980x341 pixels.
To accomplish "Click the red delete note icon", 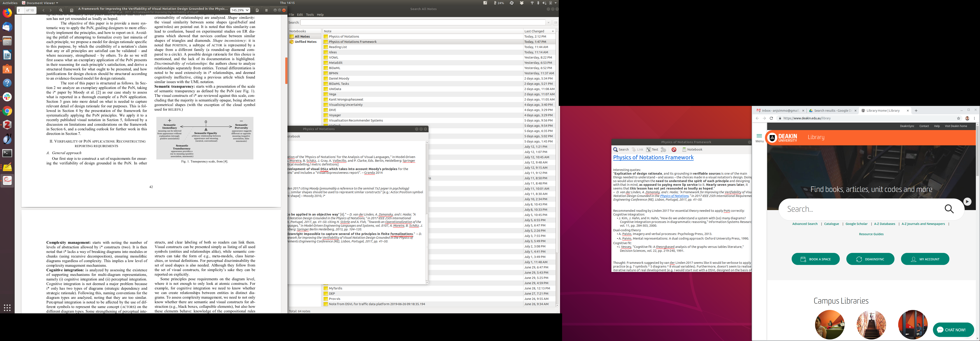I will 674,149.
